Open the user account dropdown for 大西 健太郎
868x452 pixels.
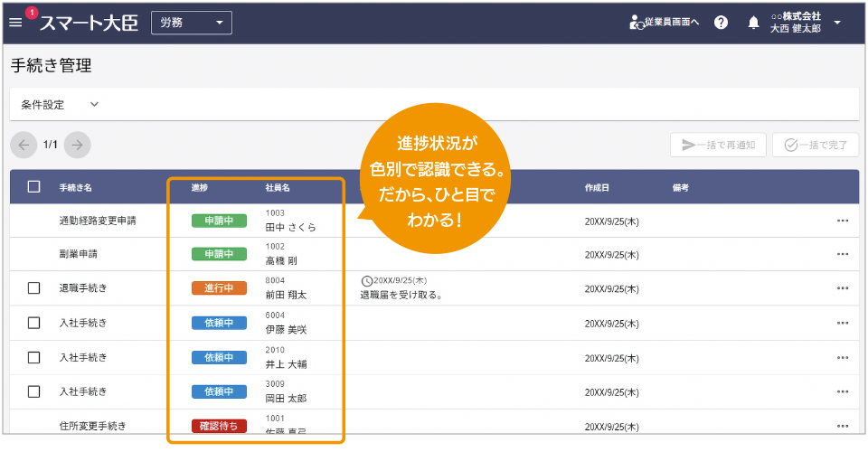[836, 23]
